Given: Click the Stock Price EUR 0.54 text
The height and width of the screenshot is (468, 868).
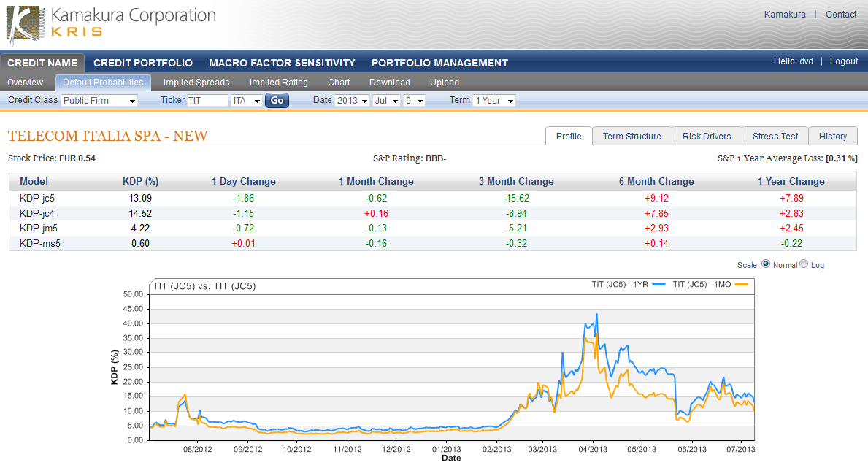Looking at the screenshot, I should pyautogui.click(x=52, y=158).
